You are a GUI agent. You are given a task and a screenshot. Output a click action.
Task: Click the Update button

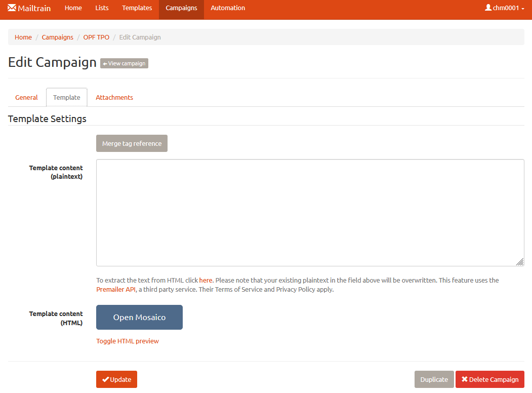click(116, 379)
